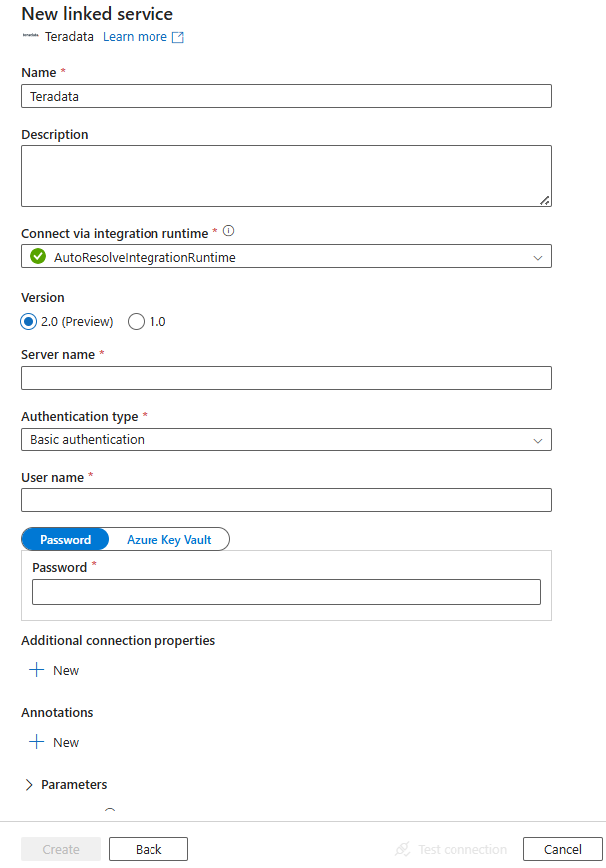
Task: Click the green checkmark in the runtime selector
Action: (x=37, y=256)
